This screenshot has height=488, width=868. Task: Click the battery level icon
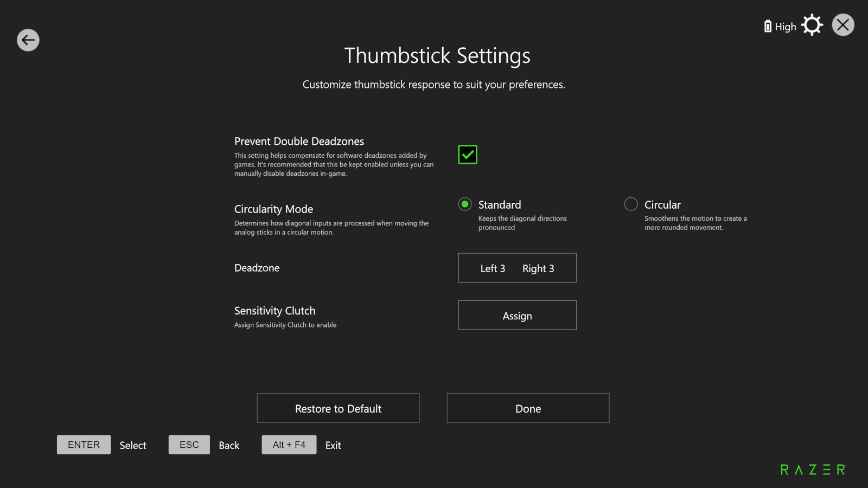pos(768,27)
